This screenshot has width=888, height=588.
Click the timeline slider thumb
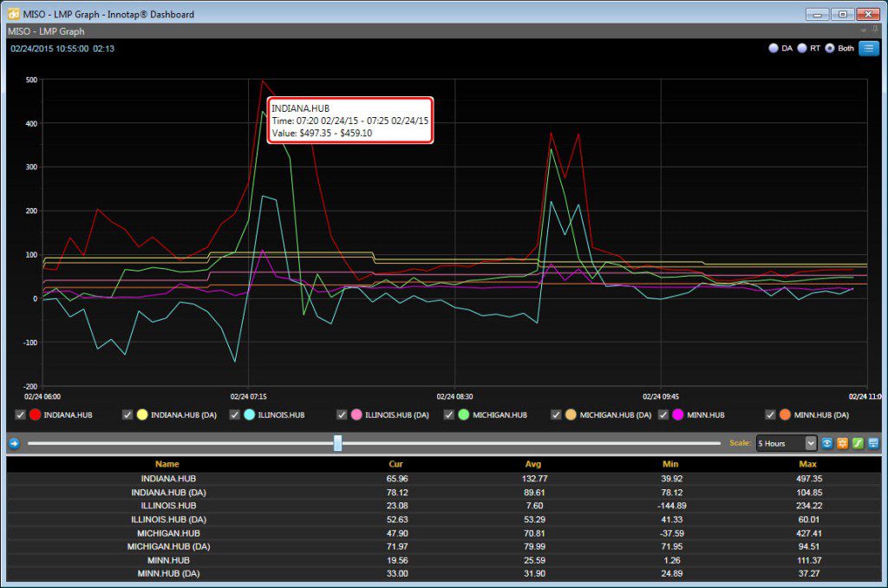tap(338, 443)
